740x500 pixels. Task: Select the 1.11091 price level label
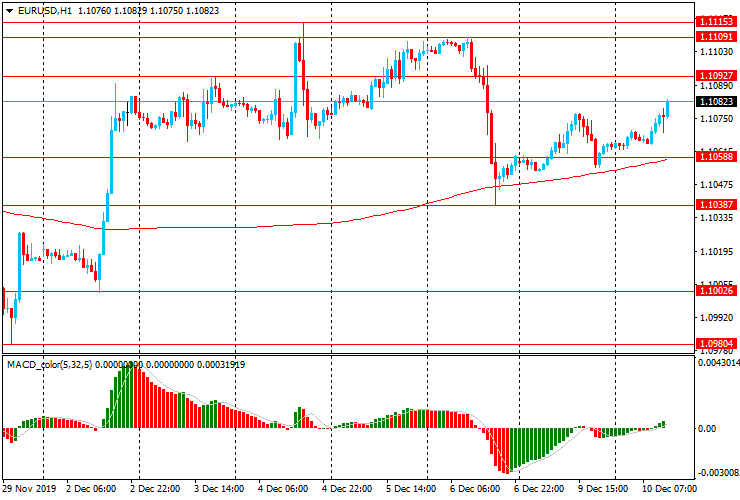point(716,37)
